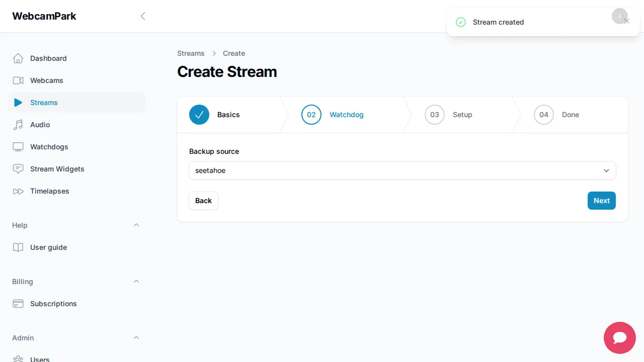The image size is (644, 362).
Task: Open Timelapses from the sidebar
Action: [49, 191]
